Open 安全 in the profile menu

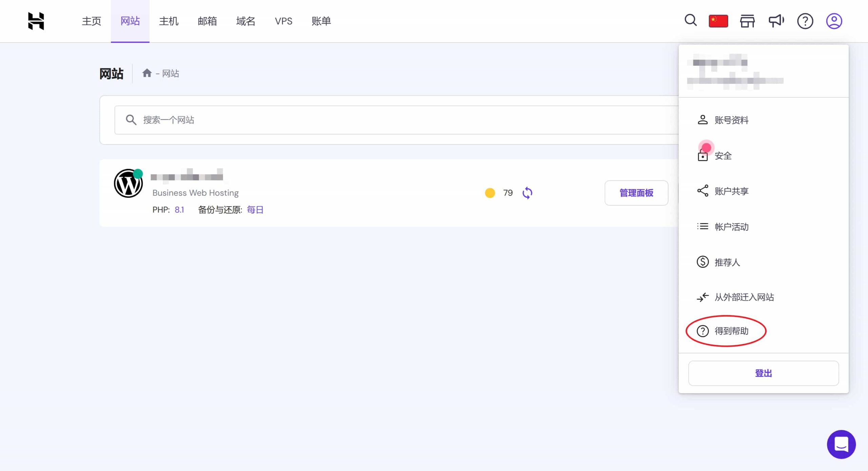click(723, 156)
